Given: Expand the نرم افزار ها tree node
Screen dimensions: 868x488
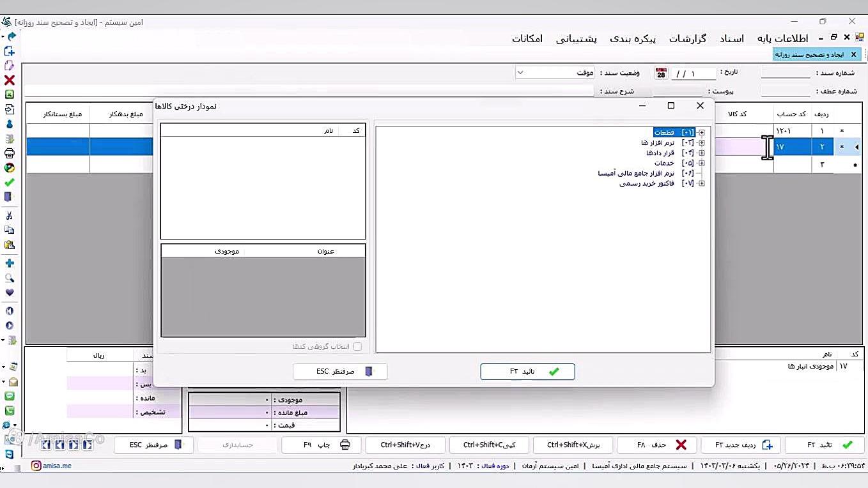Looking at the screenshot, I should coord(701,143).
